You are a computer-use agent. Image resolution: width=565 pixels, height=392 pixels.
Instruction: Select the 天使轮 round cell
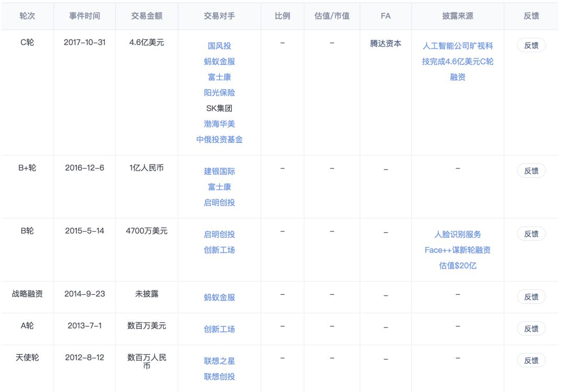point(27,357)
